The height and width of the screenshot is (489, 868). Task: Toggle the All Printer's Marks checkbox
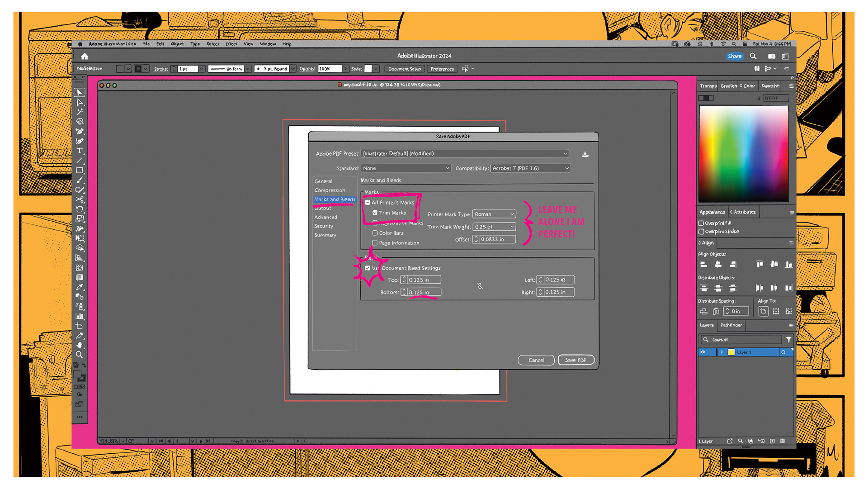(x=368, y=203)
